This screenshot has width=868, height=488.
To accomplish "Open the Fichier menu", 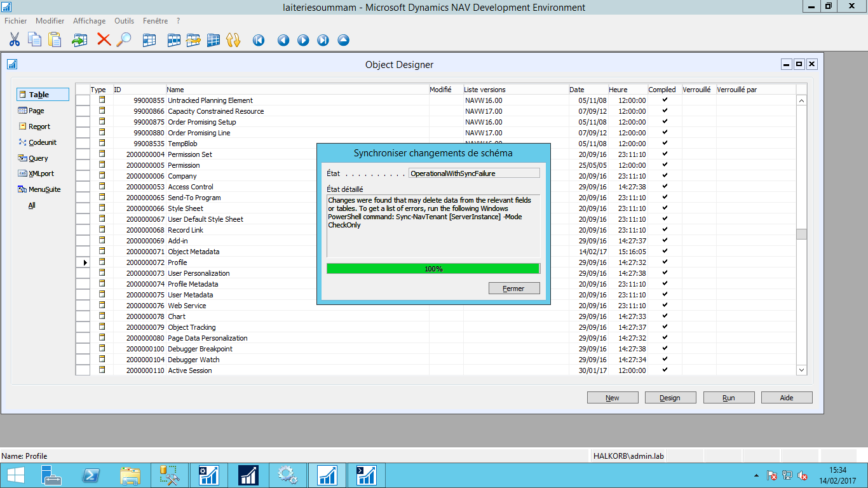I will pos(16,21).
